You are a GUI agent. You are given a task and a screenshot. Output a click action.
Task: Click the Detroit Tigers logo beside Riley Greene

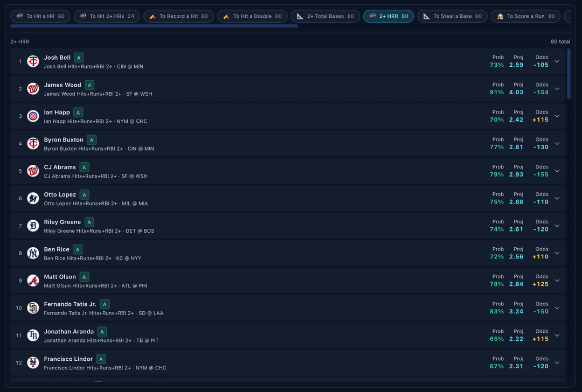click(x=33, y=226)
